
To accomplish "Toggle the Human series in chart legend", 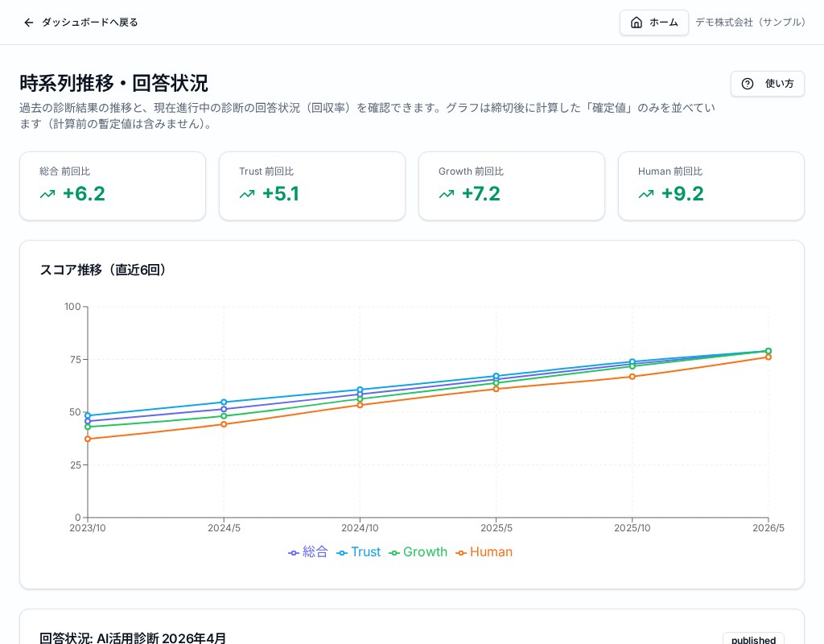I will coord(484,552).
